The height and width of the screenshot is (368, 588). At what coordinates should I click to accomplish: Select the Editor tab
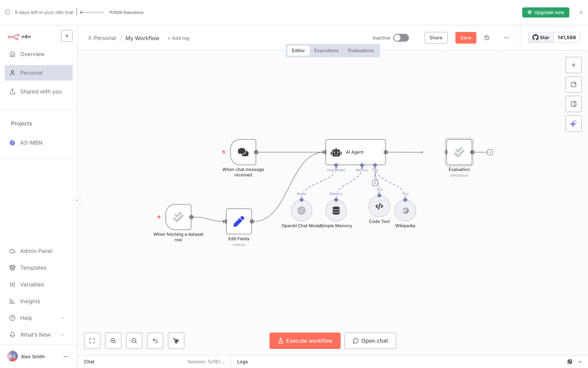point(298,51)
